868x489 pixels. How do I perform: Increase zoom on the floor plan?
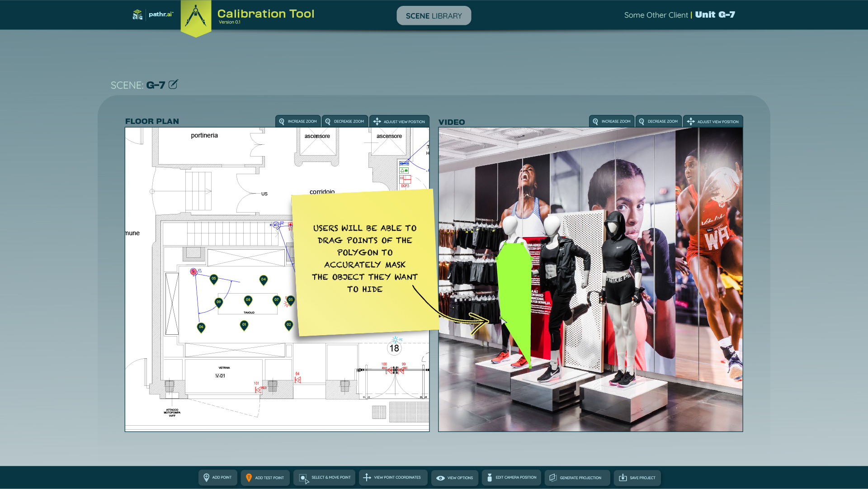(298, 121)
